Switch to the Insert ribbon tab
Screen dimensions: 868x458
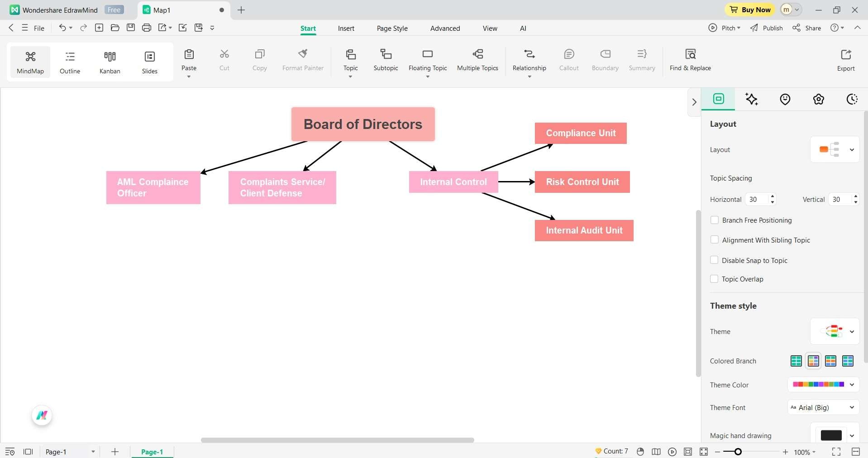(346, 28)
